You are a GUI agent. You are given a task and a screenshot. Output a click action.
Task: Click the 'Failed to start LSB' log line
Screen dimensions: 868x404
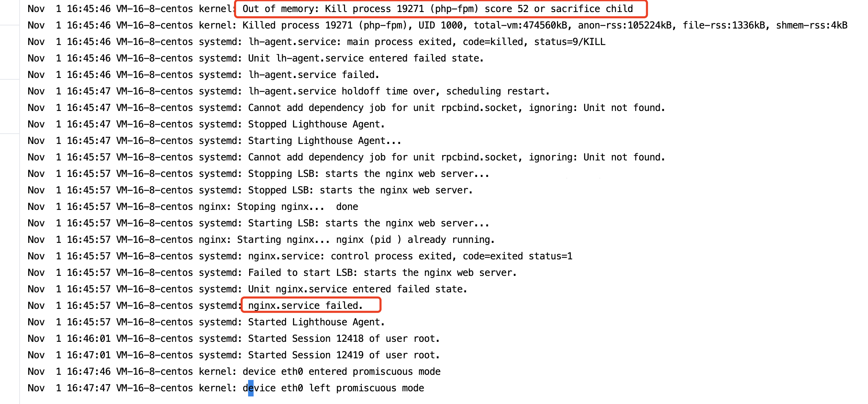(x=272, y=272)
